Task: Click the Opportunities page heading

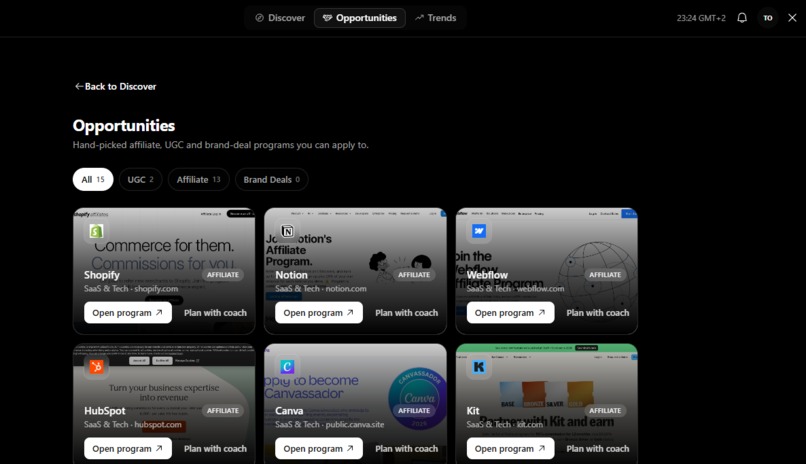Action: coord(124,125)
